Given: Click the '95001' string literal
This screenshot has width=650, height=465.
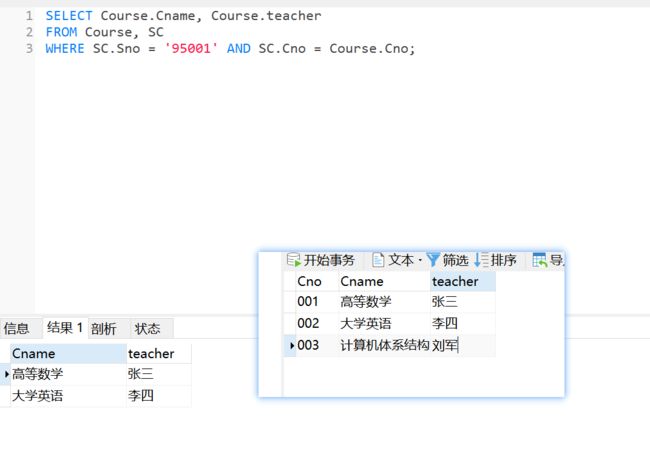Looking at the screenshot, I should [x=191, y=48].
